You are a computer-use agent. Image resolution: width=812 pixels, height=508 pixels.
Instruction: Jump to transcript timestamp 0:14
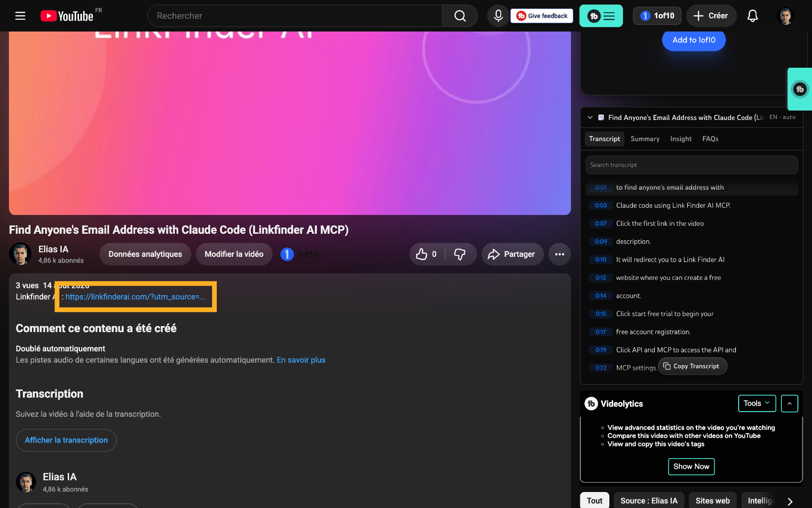[x=601, y=296]
